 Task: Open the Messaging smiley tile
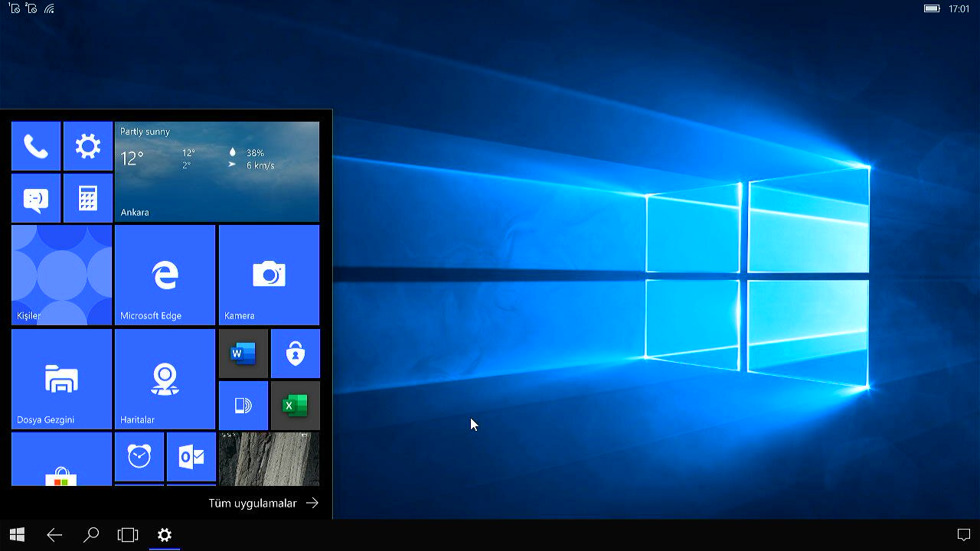[x=36, y=198]
